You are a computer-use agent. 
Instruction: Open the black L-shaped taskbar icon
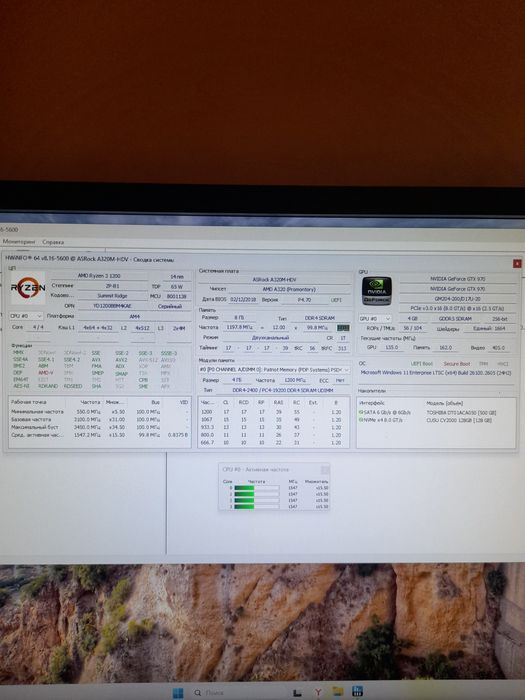tap(296, 693)
